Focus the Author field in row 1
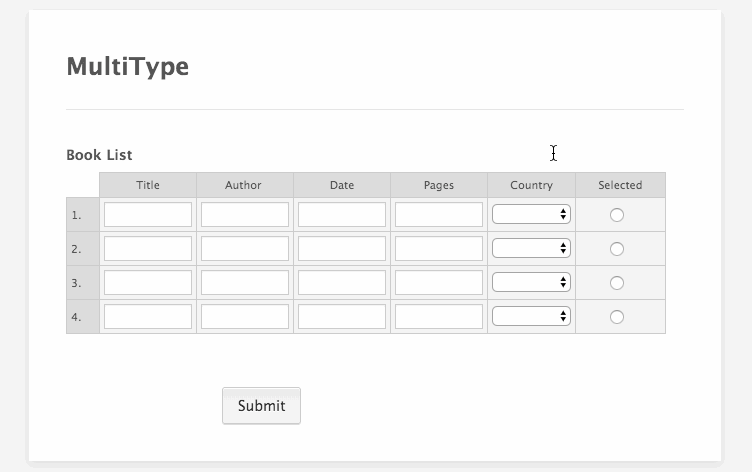Viewport: 752px width, 472px height. coord(245,214)
